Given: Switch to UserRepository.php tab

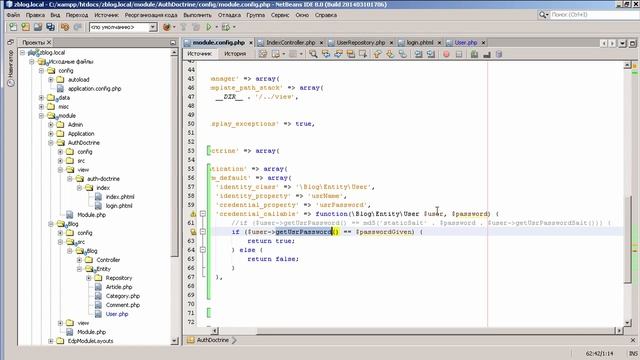Looking at the screenshot, I should click(x=360, y=42).
